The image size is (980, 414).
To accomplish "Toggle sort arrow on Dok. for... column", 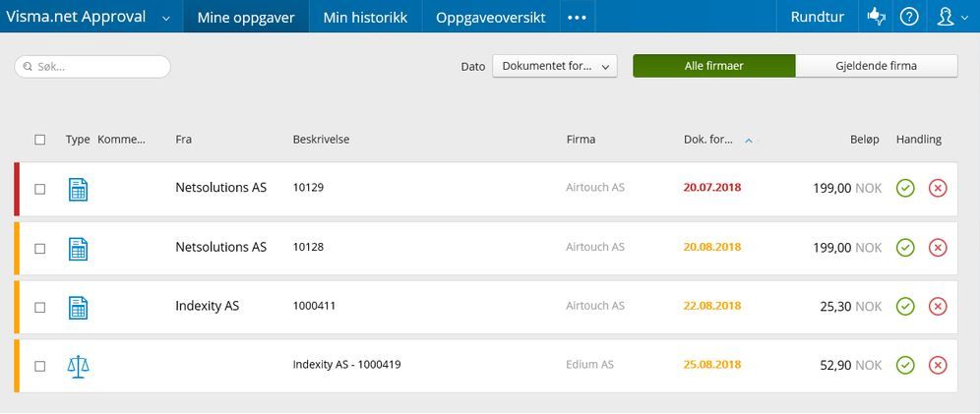I will [x=748, y=141].
